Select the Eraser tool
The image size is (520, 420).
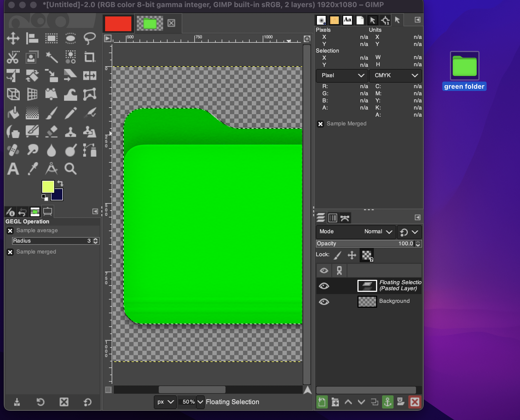[51, 132]
